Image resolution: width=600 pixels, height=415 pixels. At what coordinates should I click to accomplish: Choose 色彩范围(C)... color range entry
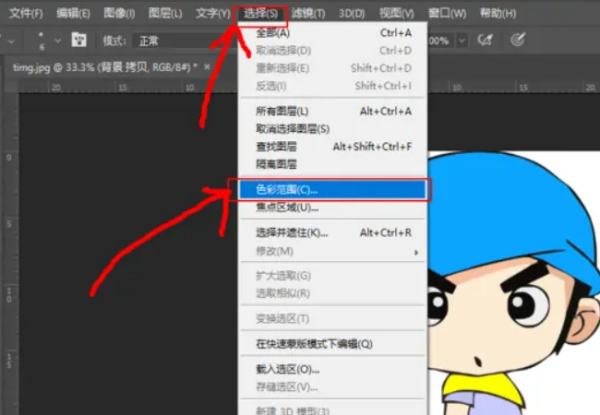point(333,190)
